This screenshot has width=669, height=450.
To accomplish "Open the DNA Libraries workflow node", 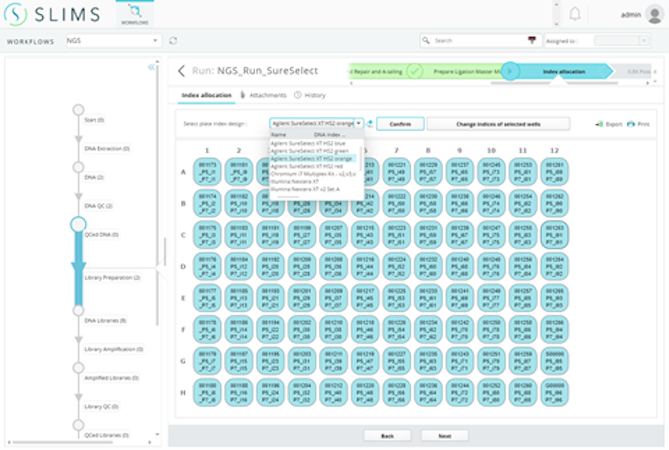I will (105, 321).
